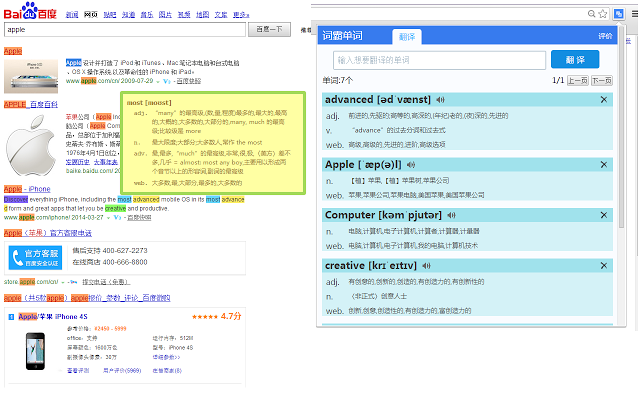640x400 pixels.
Task: Click the iPhone 4S product image
Action: point(36,351)
